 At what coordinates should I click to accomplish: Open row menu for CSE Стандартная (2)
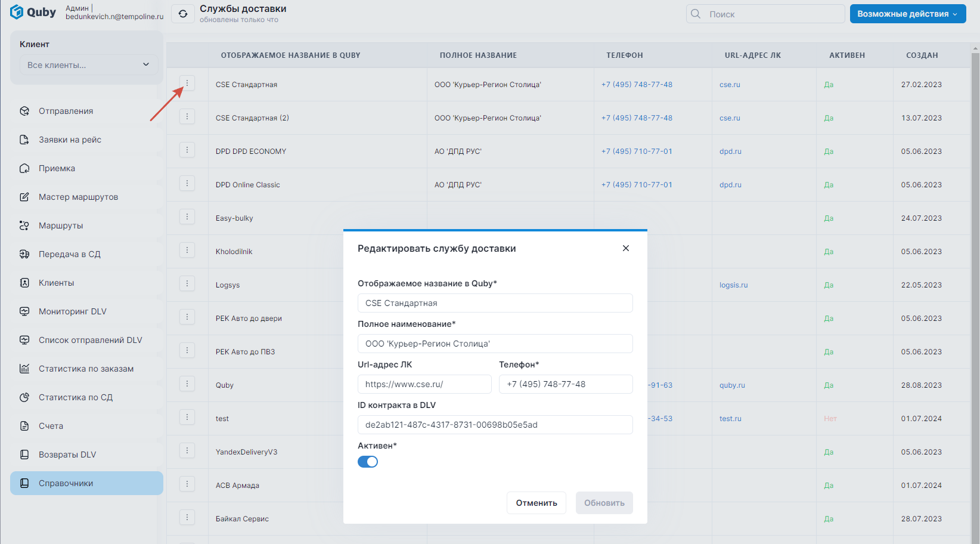[187, 117]
